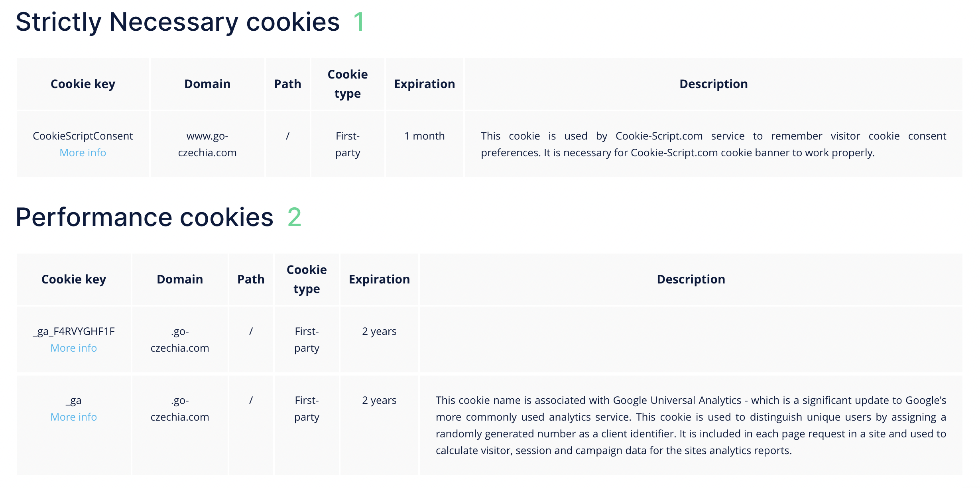Click the Strictly Necessary cookies heading

click(x=177, y=22)
